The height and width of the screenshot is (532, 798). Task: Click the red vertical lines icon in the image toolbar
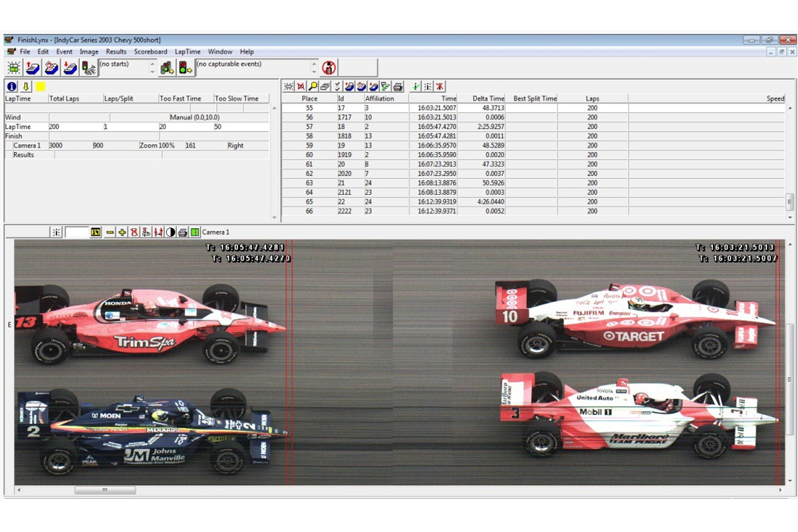pyautogui.click(x=158, y=232)
